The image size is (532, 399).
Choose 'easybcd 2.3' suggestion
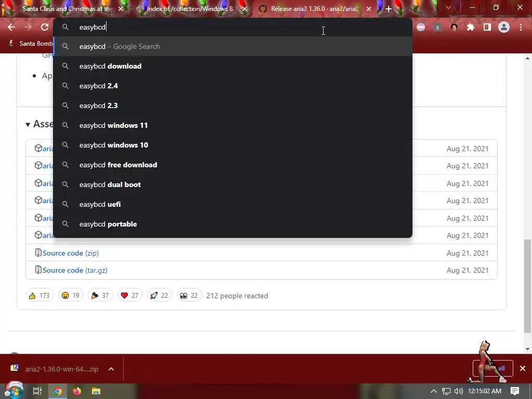(233, 105)
